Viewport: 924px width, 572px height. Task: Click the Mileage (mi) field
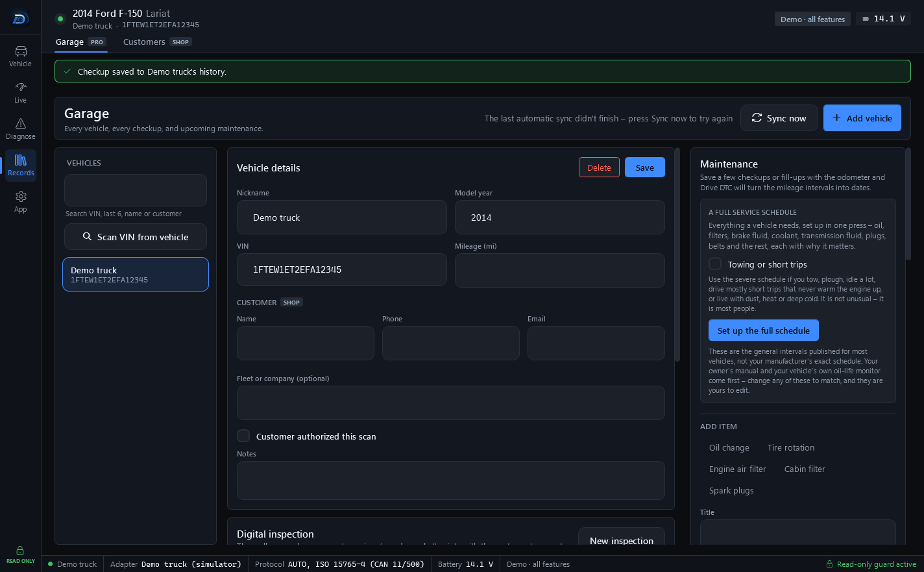click(560, 270)
